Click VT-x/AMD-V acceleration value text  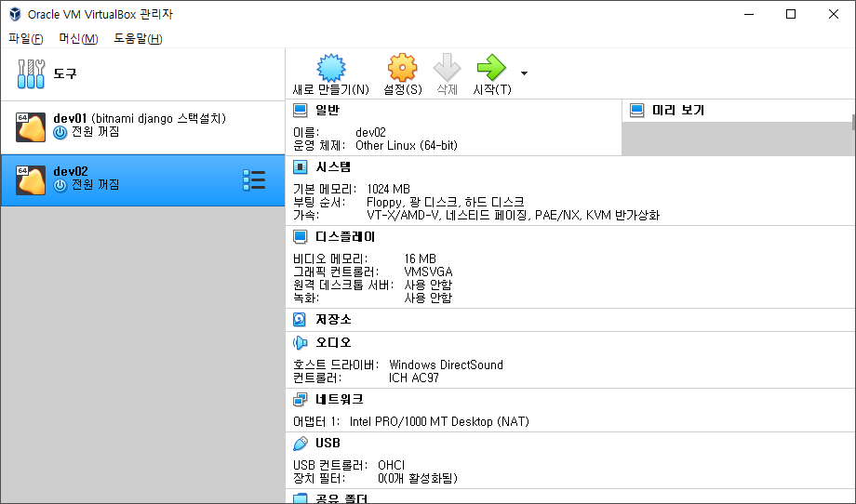[x=403, y=215]
